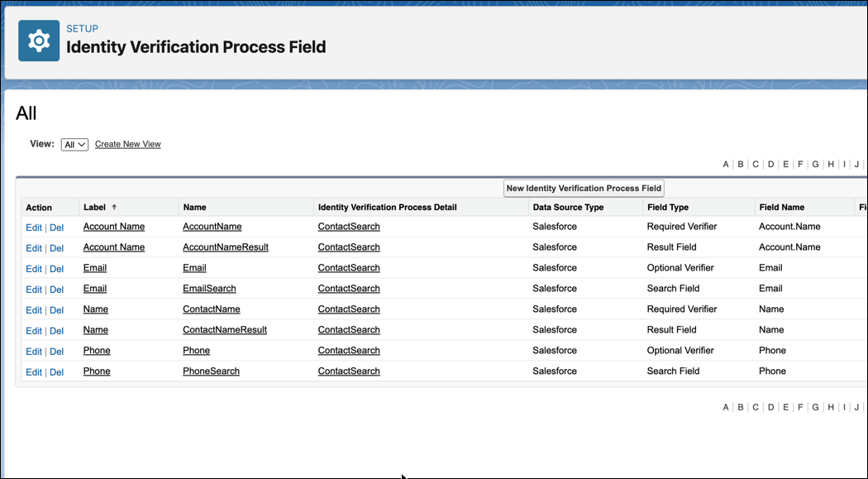Sort by the Field Type column header
The width and height of the screenshot is (868, 479).
pos(668,207)
